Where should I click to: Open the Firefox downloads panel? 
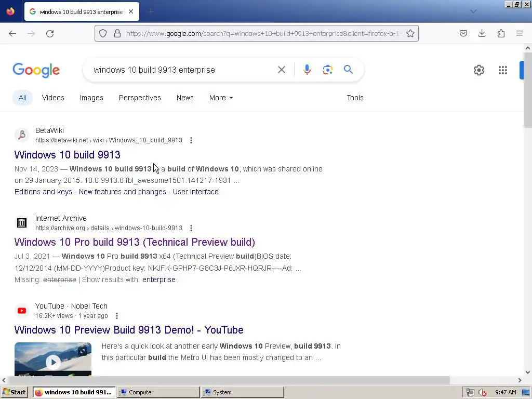tap(482, 33)
